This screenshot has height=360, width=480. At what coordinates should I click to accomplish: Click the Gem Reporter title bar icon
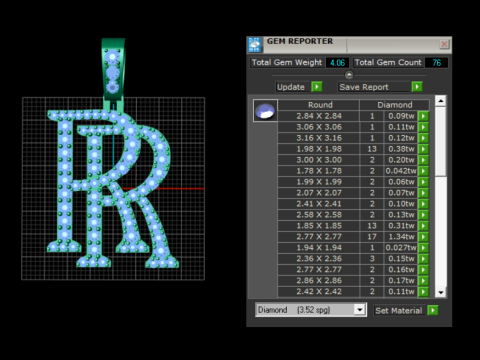[255, 45]
